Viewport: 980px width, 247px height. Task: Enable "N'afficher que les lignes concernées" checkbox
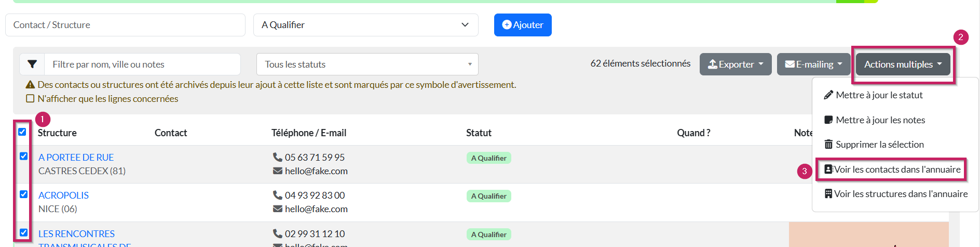point(31,99)
